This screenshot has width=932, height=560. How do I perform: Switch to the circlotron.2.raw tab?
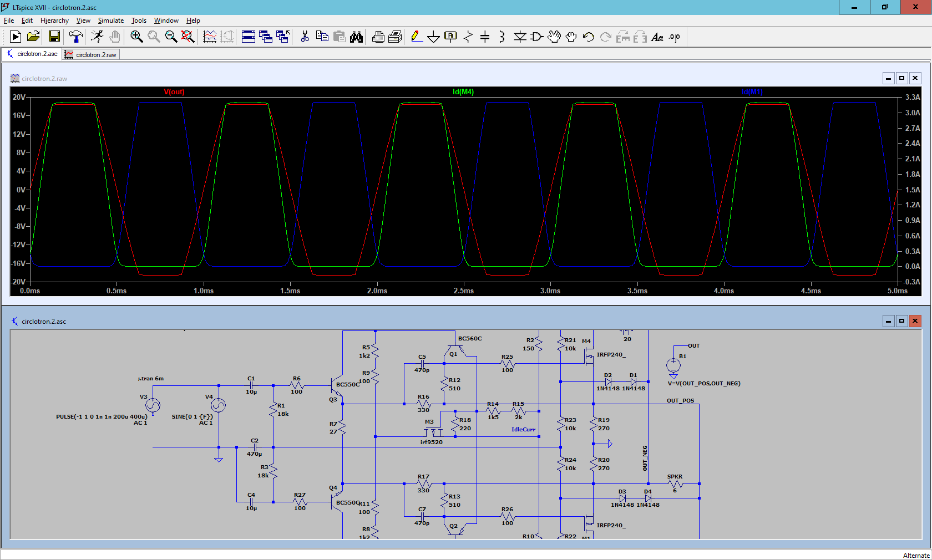pyautogui.click(x=91, y=54)
